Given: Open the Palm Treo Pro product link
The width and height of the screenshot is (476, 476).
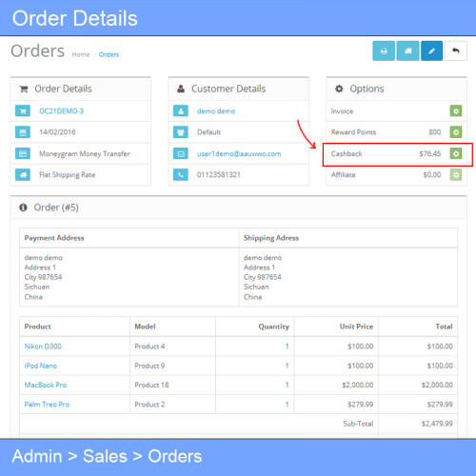Looking at the screenshot, I should [x=47, y=405].
